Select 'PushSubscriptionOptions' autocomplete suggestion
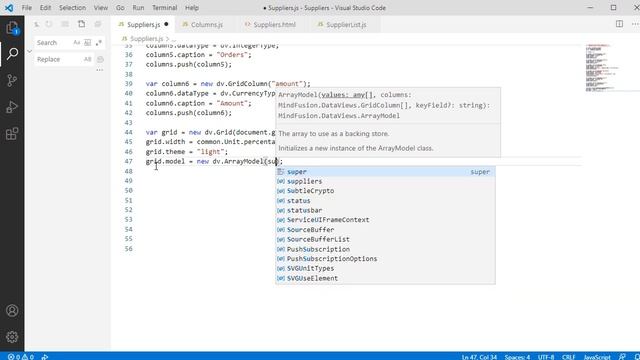Screen dimensions: 640x360 click(x=385, y=259)
